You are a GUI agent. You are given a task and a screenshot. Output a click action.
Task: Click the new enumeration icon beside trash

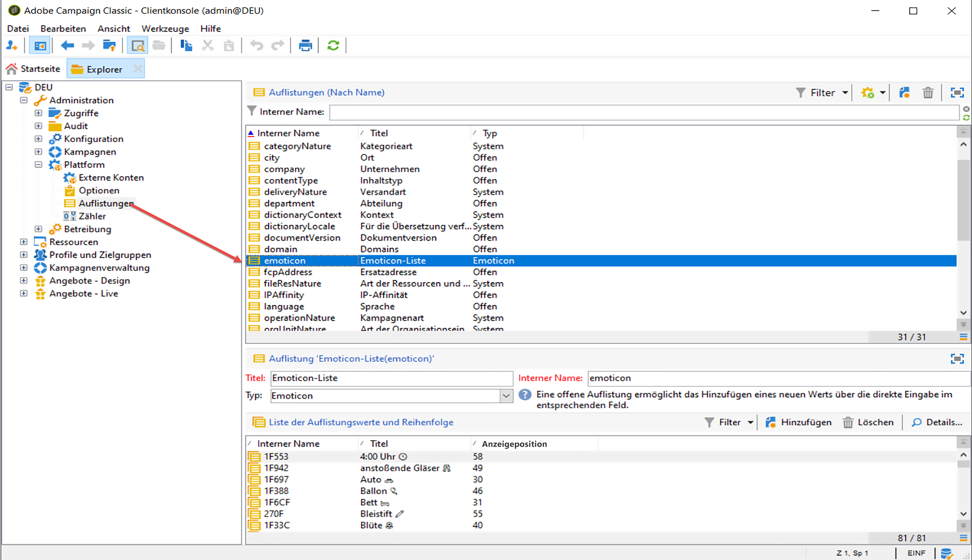(904, 93)
